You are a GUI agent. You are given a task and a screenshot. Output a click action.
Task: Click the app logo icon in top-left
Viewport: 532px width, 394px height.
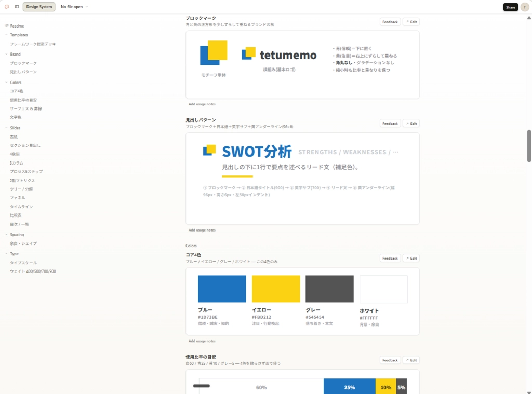pyautogui.click(x=7, y=7)
